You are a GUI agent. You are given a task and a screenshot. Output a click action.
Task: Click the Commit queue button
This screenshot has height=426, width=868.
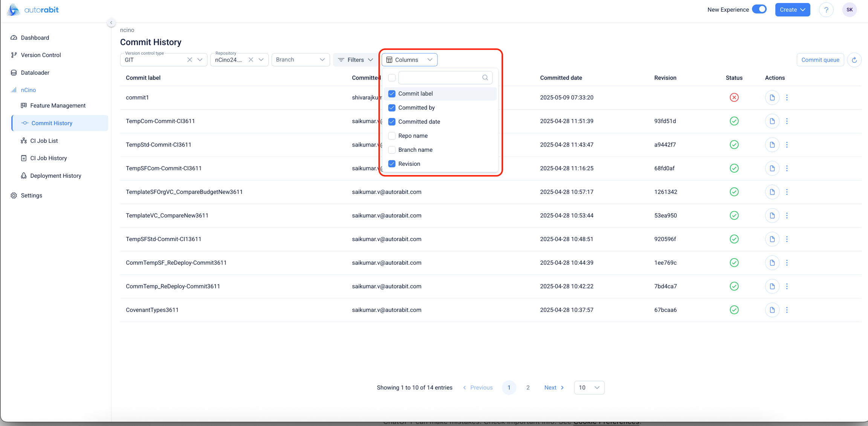pos(820,60)
